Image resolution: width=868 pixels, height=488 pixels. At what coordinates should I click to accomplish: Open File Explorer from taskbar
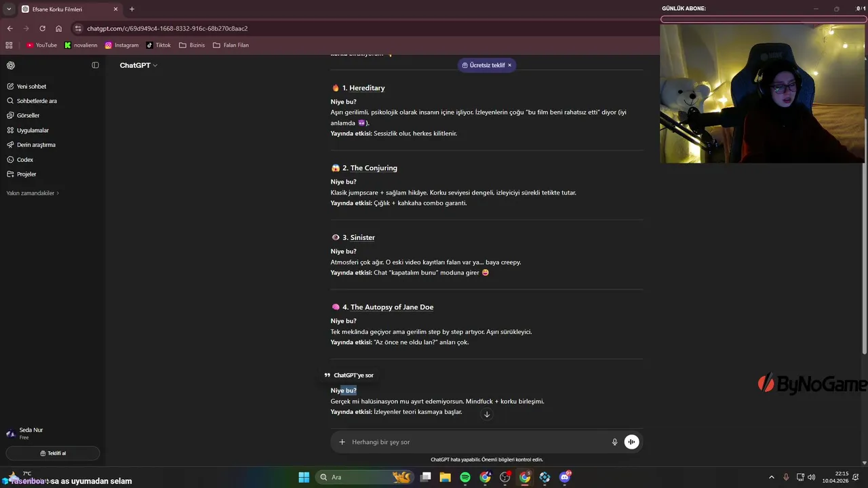point(446,477)
